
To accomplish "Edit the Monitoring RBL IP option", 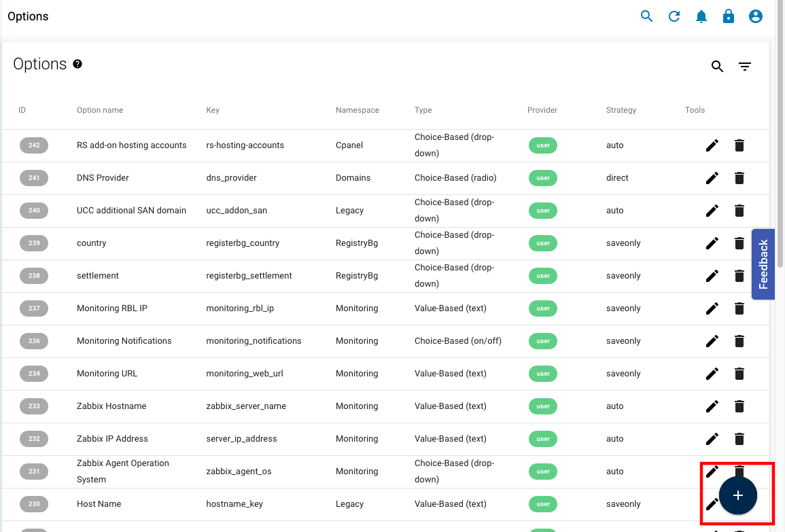I will [x=712, y=308].
